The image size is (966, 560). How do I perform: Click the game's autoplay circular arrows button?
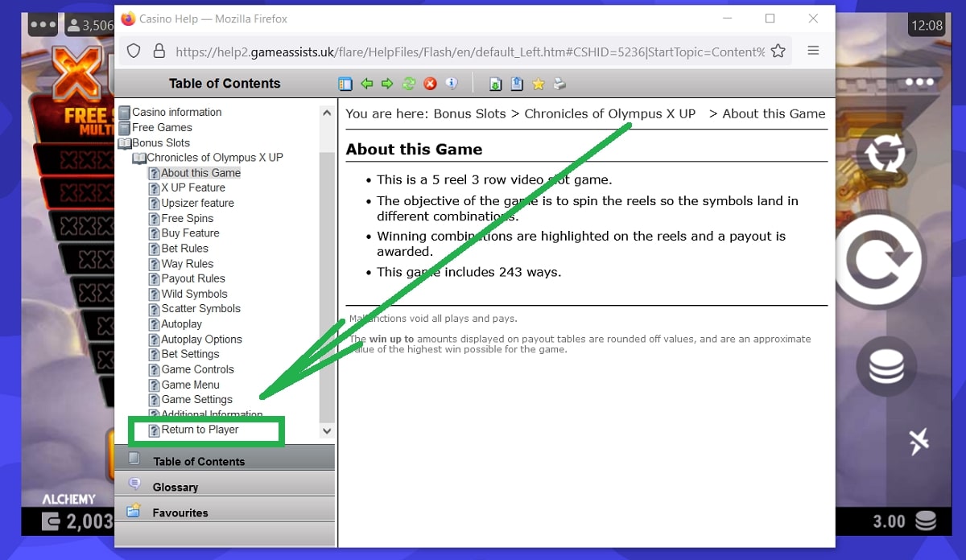(886, 153)
